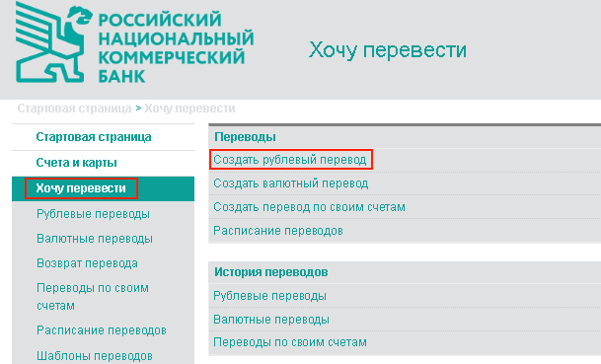Open history Переводы по своим счетам
The width and height of the screenshot is (601, 364).
coord(290,342)
